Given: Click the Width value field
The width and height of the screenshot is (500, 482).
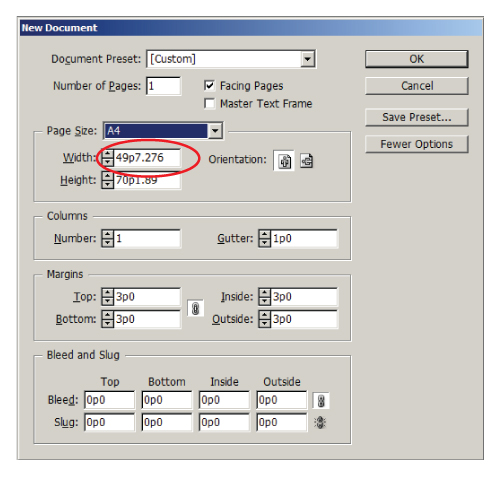Looking at the screenshot, I should 147,158.
